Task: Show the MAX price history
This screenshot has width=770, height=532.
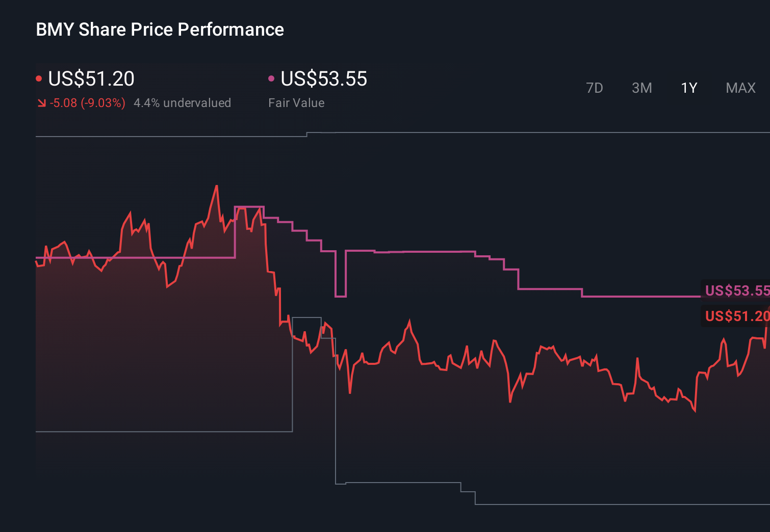Action: pyautogui.click(x=740, y=88)
